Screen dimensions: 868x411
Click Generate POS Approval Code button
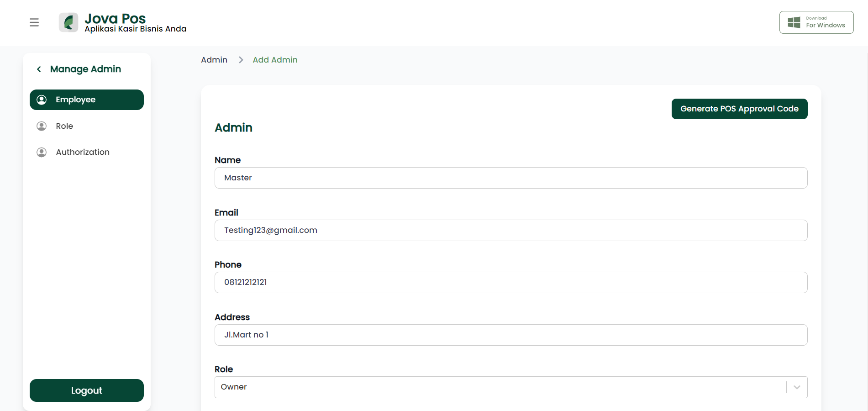(x=739, y=109)
